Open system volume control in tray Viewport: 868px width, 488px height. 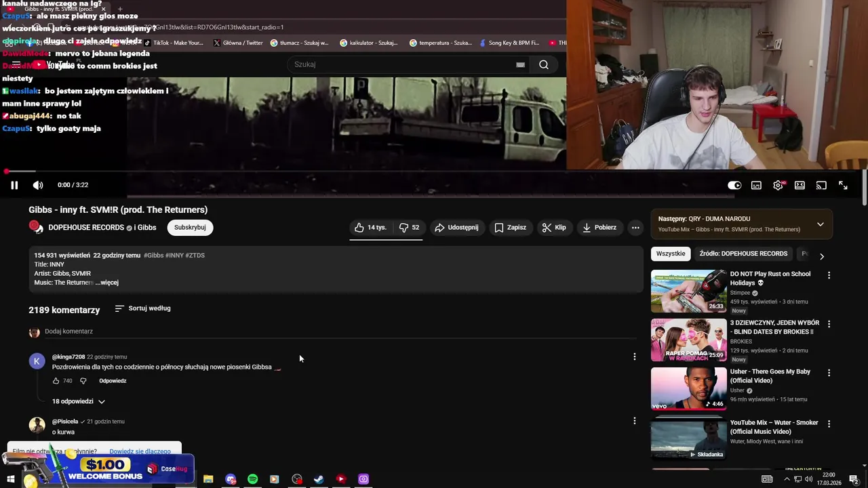(809, 479)
